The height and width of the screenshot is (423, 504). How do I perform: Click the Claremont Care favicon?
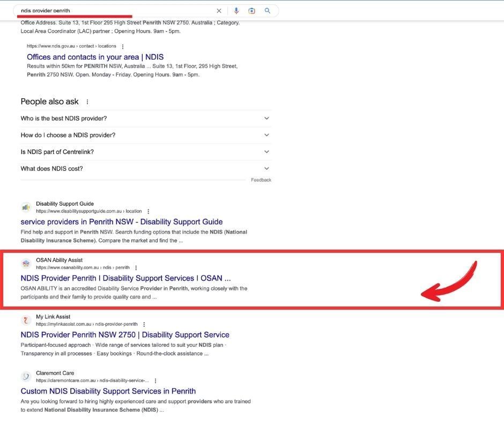point(26,376)
